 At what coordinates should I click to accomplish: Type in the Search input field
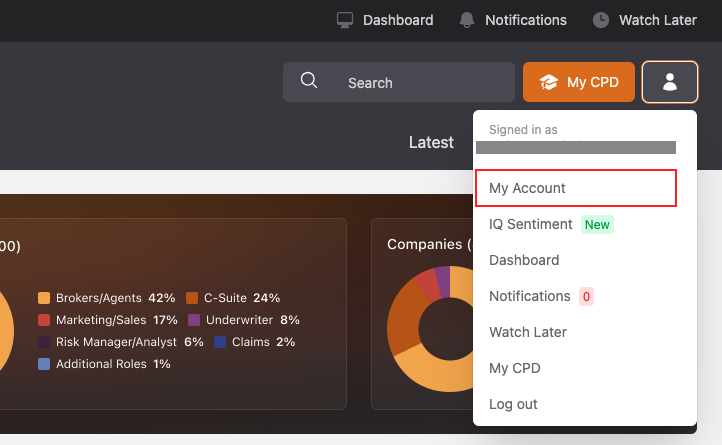[x=420, y=83]
